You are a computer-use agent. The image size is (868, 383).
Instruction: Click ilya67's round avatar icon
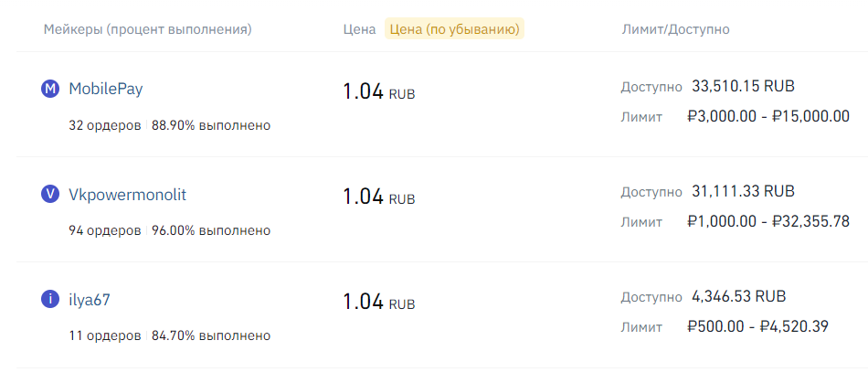pos(50,299)
